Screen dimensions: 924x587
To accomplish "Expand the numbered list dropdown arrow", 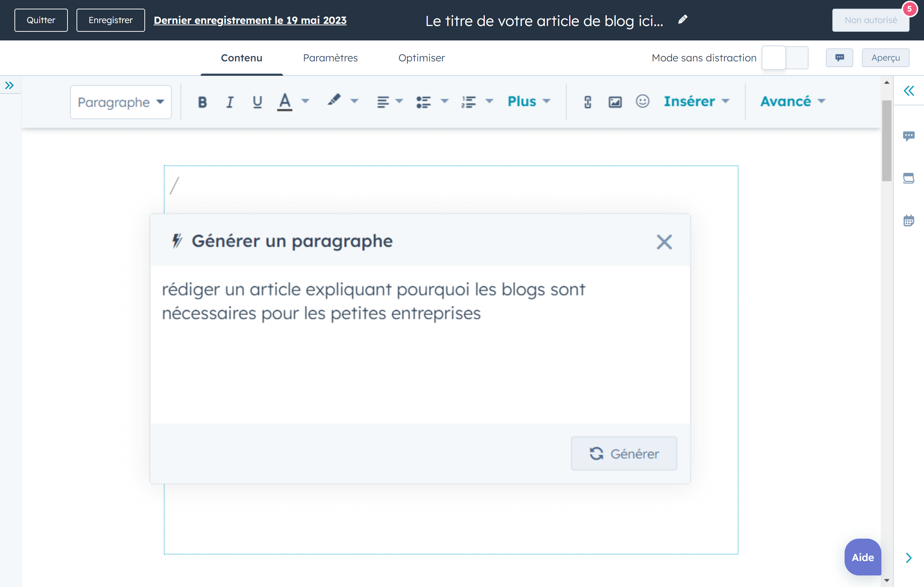I will click(489, 101).
